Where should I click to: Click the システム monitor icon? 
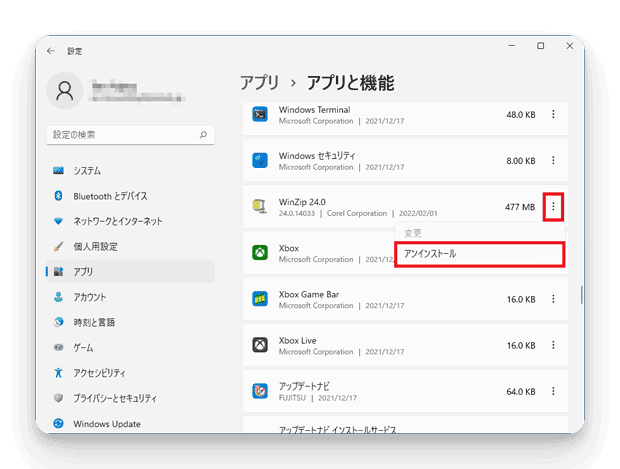[x=59, y=170]
